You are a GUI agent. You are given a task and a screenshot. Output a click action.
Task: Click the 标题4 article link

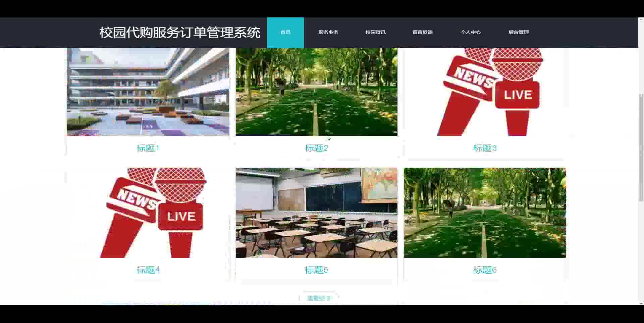click(148, 270)
